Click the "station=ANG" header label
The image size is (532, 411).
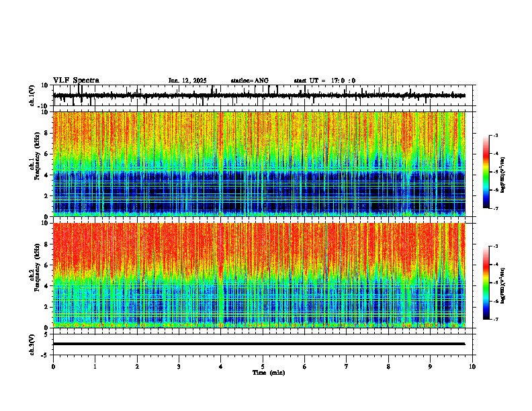pos(249,81)
